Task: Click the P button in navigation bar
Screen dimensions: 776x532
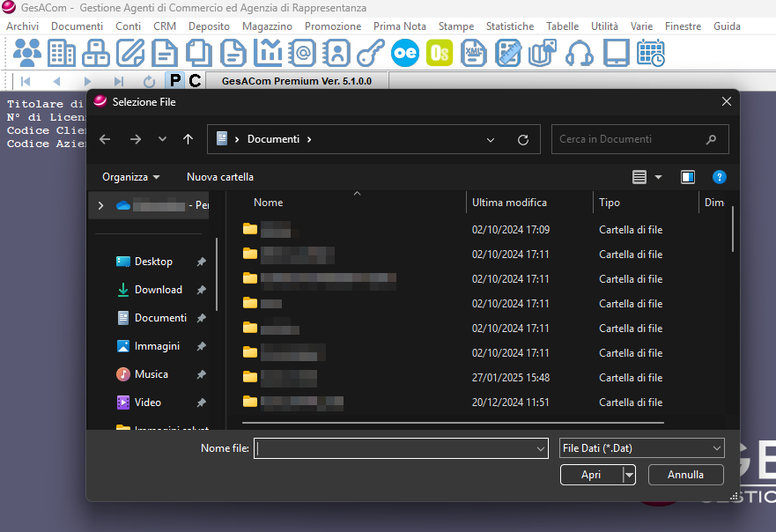Action: (x=175, y=81)
